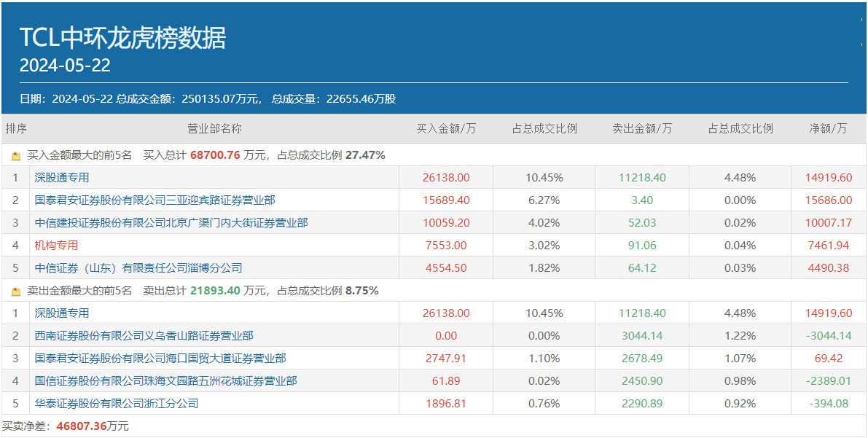This screenshot has height=438, width=868.
Task: Click the 0.76% ratio cell
Action: pyautogui.click(x=544, y=404)
